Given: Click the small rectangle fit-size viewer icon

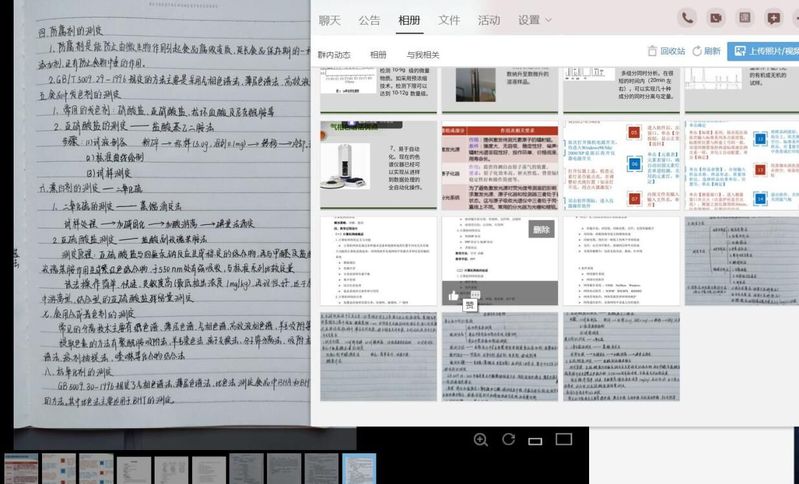Looking at the screenshot, I should point(535,441).
